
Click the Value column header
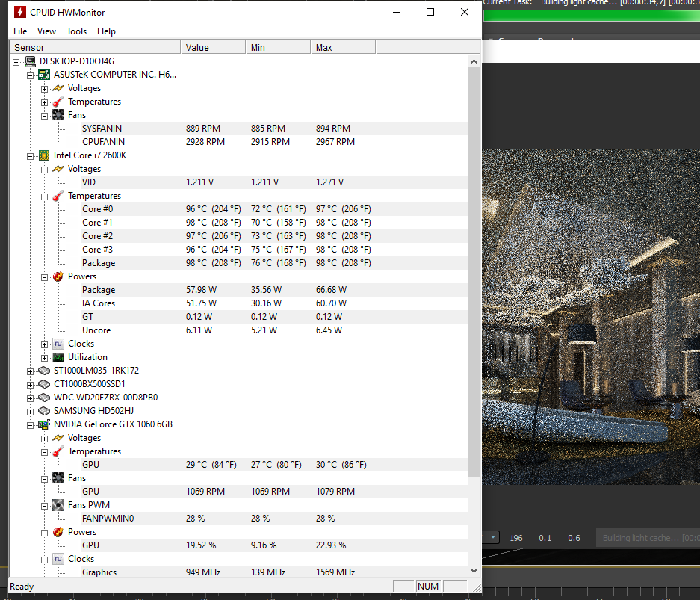tap(214, 47)
